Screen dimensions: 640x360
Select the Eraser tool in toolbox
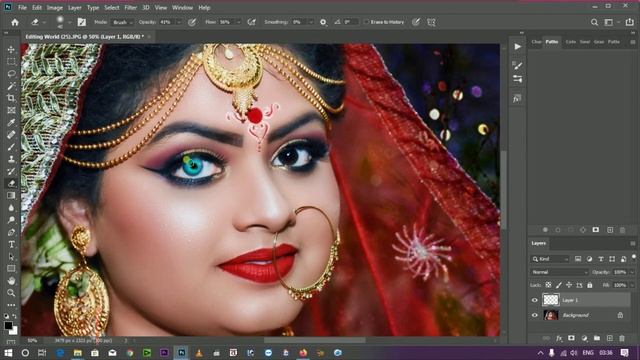(x=11, y=183)
